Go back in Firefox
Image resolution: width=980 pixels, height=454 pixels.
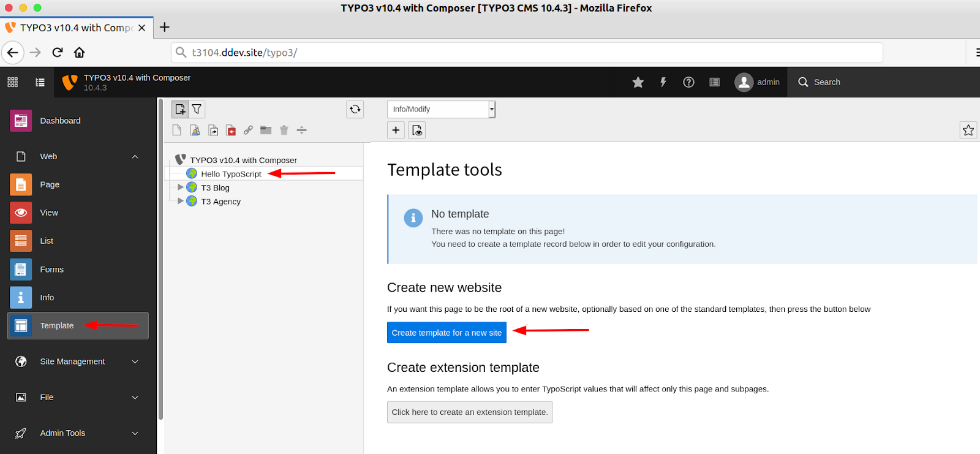13,53
